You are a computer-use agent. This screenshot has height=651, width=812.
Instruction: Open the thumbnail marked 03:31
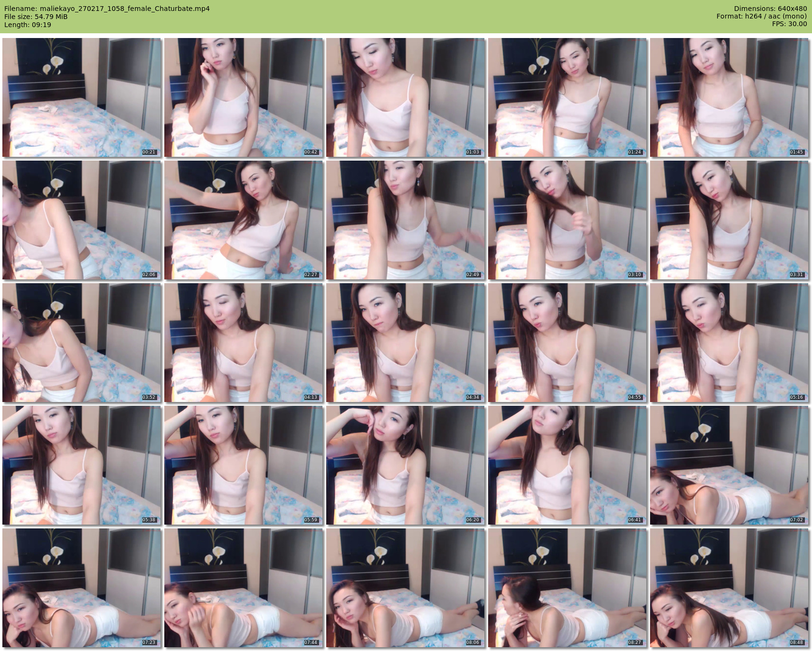(x=729, y=220)
